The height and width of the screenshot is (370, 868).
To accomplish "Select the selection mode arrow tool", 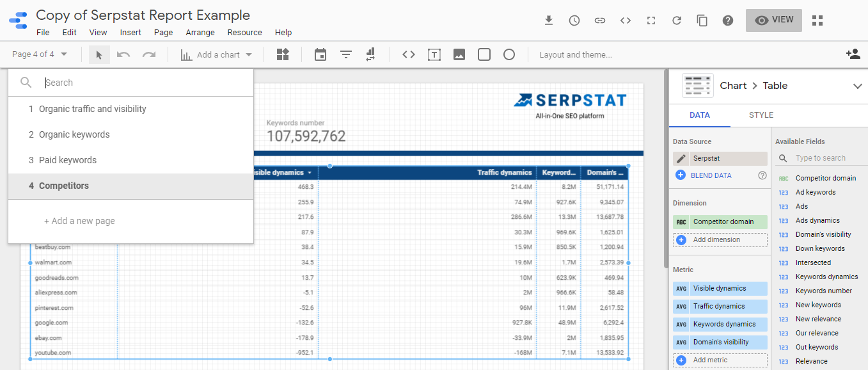I will tap(99, 54).
